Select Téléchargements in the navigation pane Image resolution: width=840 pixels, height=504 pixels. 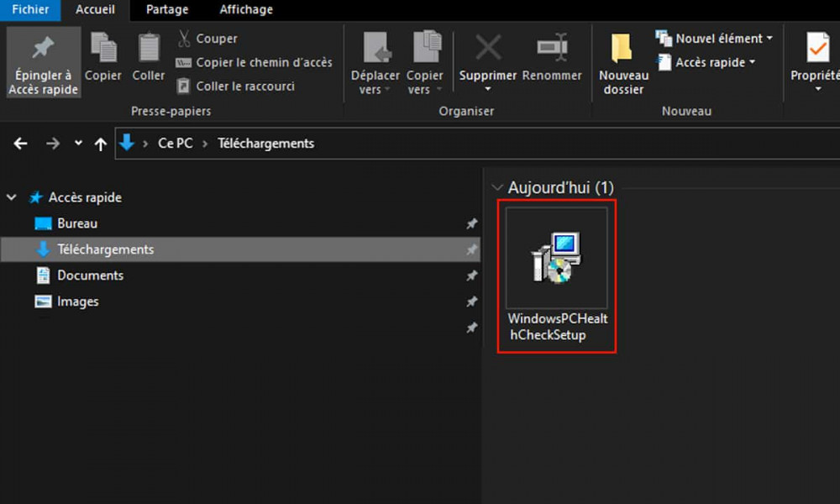click(240, 249)
